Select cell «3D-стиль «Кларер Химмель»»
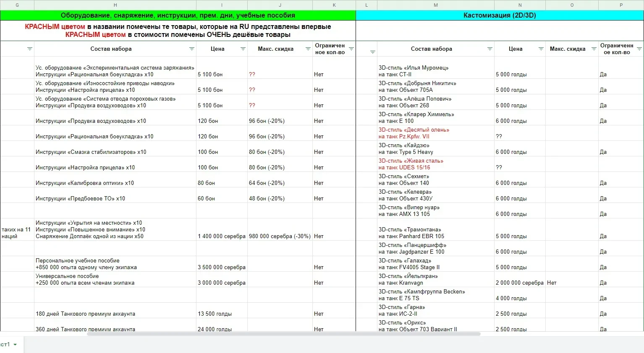This screenshot has width=644, height=353. [436, 118]
